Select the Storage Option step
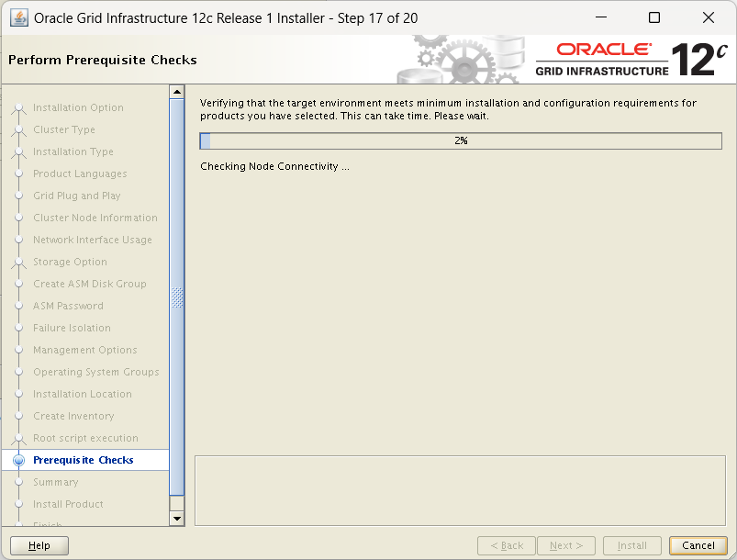This screenshot has height=560, width=737. click(x=70, y=262)
